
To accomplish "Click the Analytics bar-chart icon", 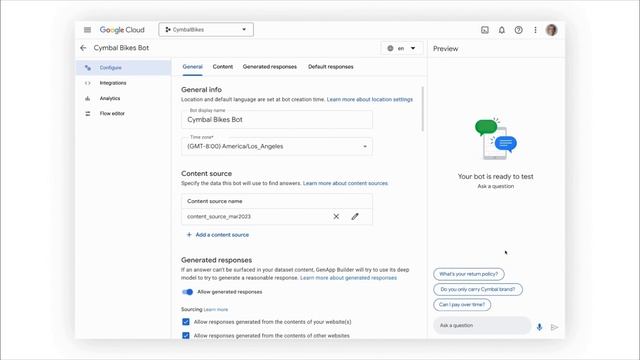I will pos(88,98).
